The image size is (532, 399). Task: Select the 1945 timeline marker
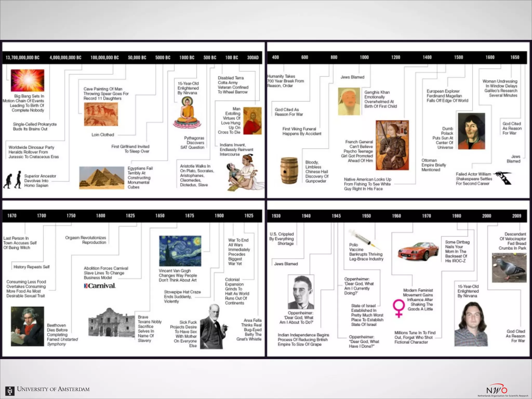point(336,216)
